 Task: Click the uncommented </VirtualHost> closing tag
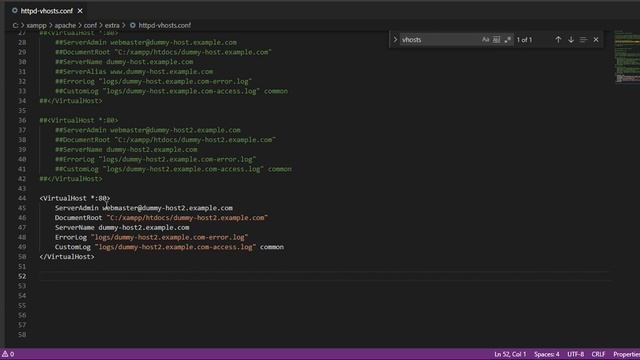pos(67,257)
